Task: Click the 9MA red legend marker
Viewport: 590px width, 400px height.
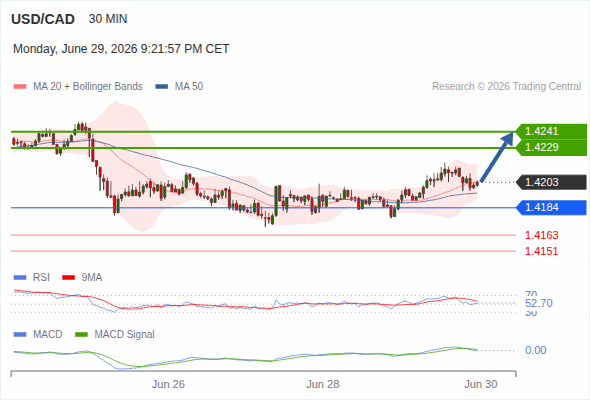Action: pyautogui.click(x=68, y=278)
